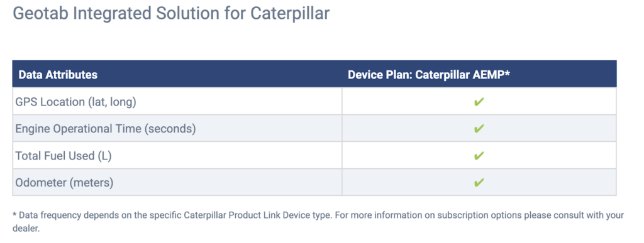Click the word 'dealer.' ending the footnote
The width and height of the screenshot is (644, 243).
tap(26, 229)
